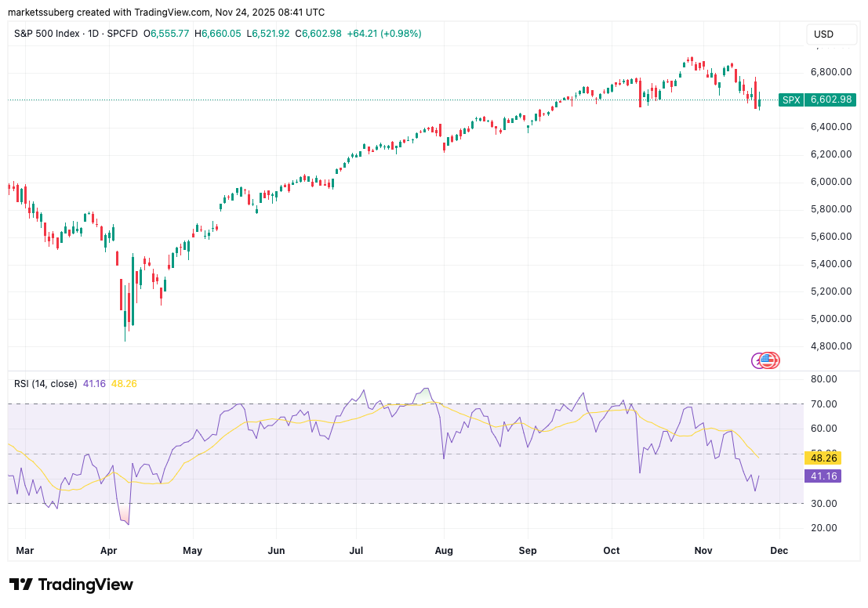Screen dimensions: 868x608
Task: Click the yellow 48.26 RSI MA label
Action: click(823, 458)
